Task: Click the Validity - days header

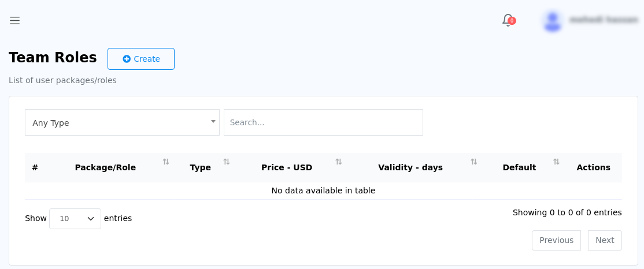Action: tap(410, 167)
